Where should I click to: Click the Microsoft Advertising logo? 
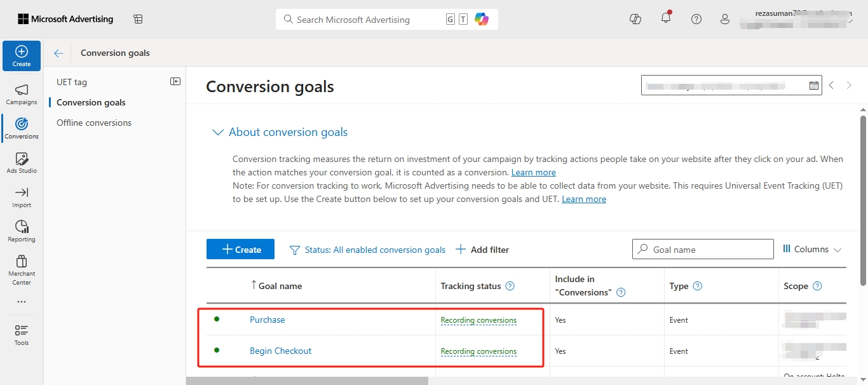tap(65, 19)
